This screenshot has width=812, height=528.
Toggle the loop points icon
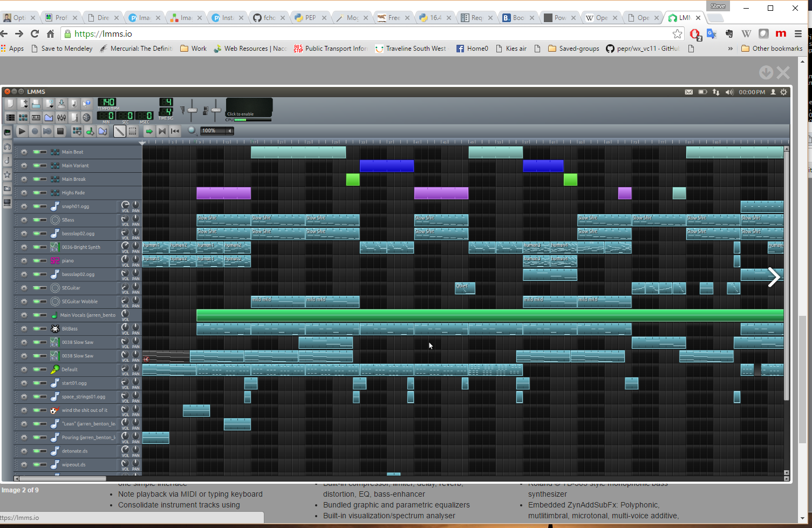click(x=162, y=131)
